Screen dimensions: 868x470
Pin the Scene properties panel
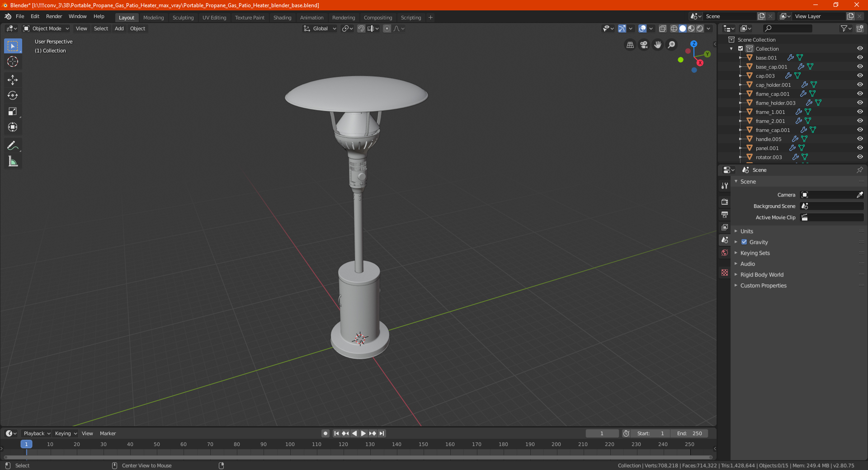click(859, 170)
